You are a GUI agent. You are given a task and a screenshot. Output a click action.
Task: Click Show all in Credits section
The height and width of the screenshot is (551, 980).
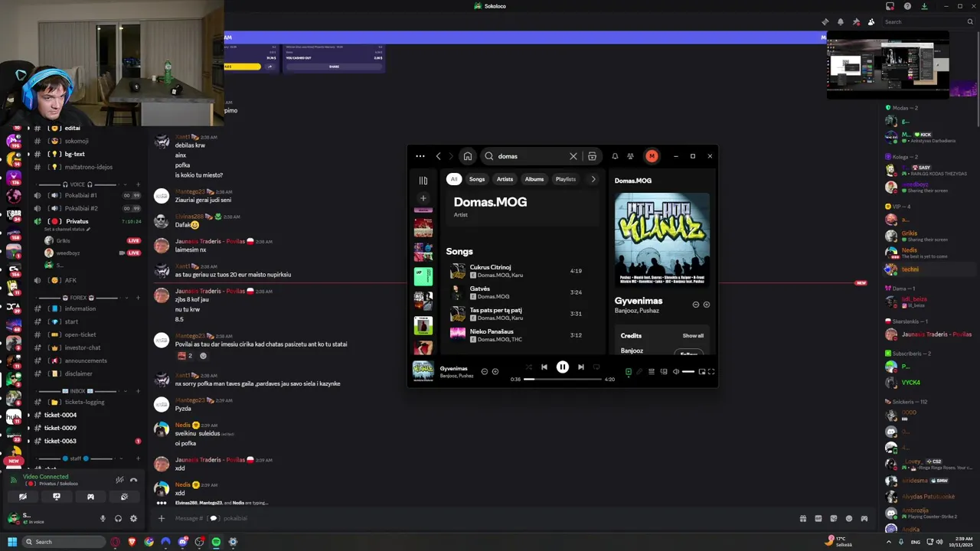[693, 336]
